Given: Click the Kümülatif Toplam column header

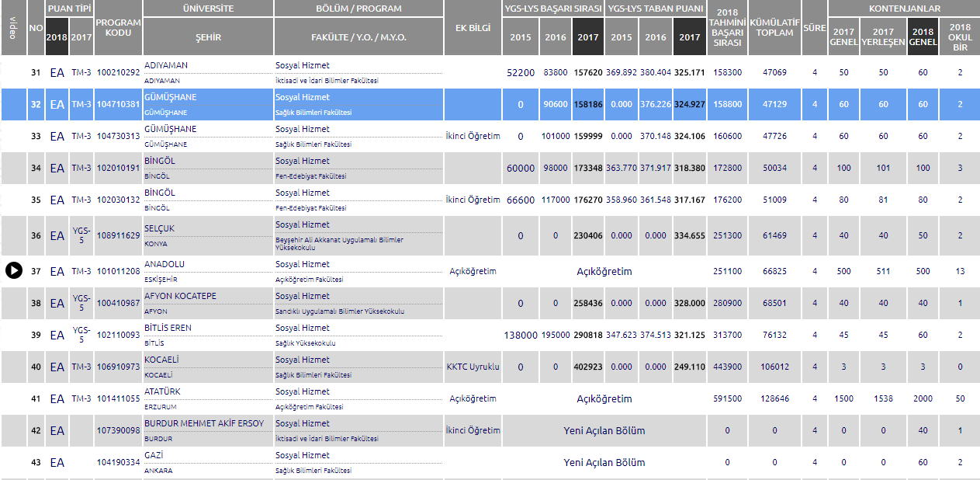Looking at the screenshot, I should click(774, 28).
